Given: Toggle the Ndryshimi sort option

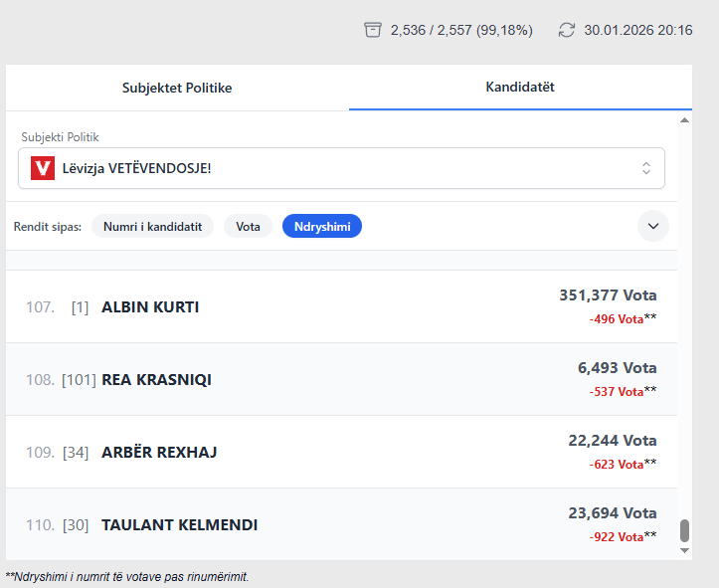Looking at the screenshot, I should tap(322, 227).
